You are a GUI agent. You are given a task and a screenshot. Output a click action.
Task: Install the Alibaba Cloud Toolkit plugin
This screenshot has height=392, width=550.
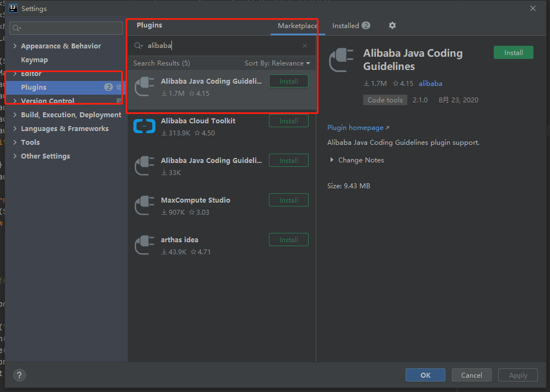click(289, 121)
